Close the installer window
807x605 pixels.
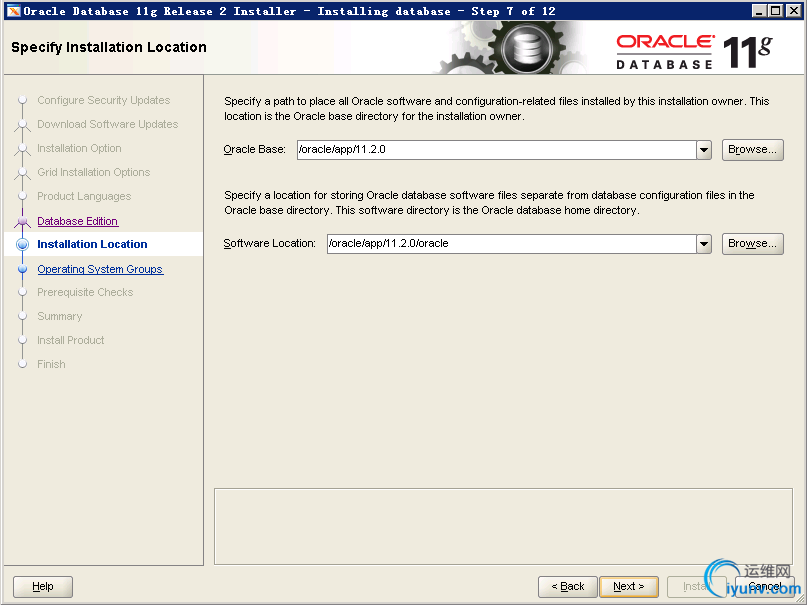coord(794,11)
